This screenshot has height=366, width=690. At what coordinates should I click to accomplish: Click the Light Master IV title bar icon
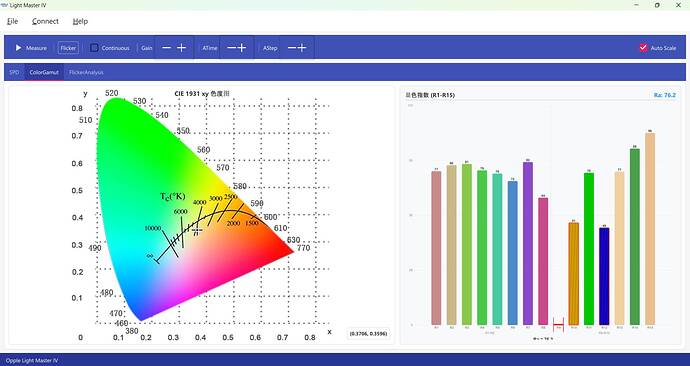tap(4, 5)
